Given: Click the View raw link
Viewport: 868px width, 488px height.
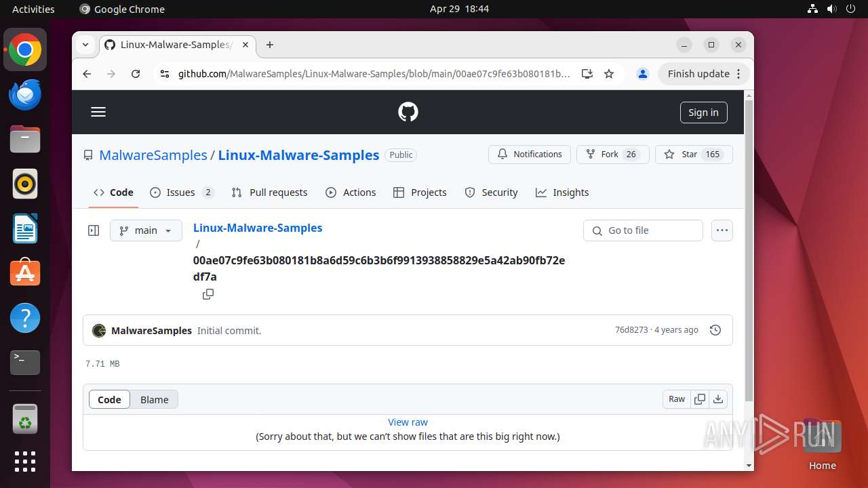Looking at the screenshot, I should 408,422.
